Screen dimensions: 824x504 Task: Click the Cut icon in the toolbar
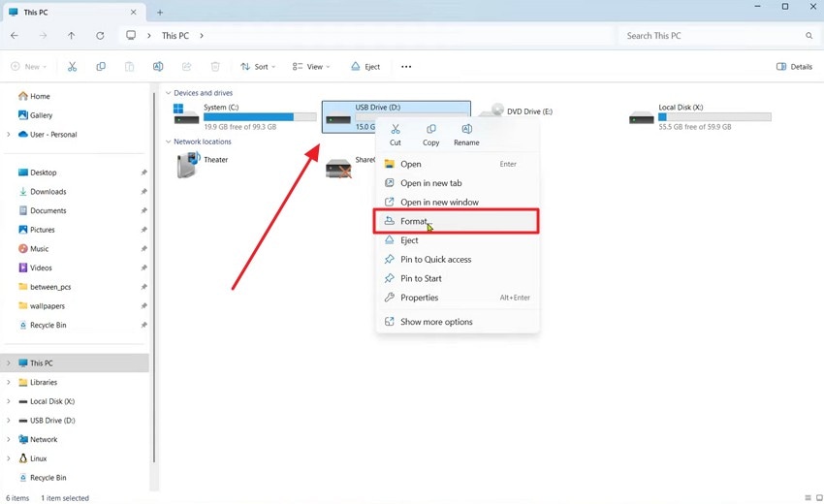tap(72, 67)
